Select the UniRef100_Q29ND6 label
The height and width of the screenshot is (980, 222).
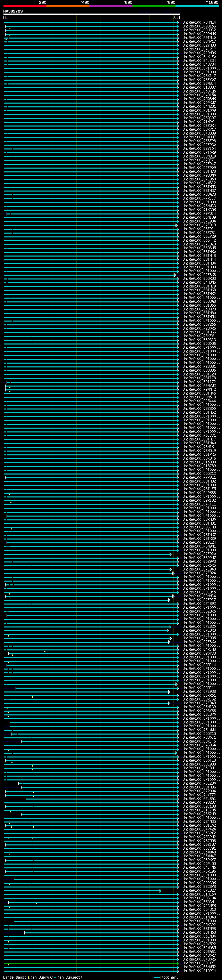tap(199, 53)
